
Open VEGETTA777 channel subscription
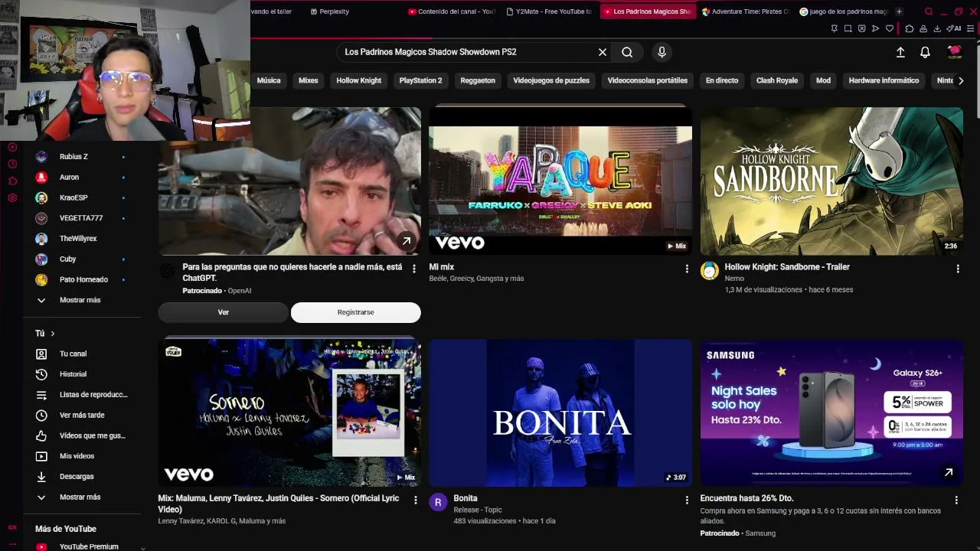81,218
